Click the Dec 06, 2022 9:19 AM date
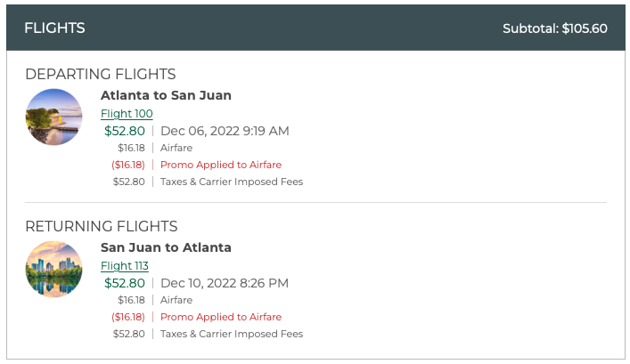The image size is (630, 364). (x=225, y=131)
